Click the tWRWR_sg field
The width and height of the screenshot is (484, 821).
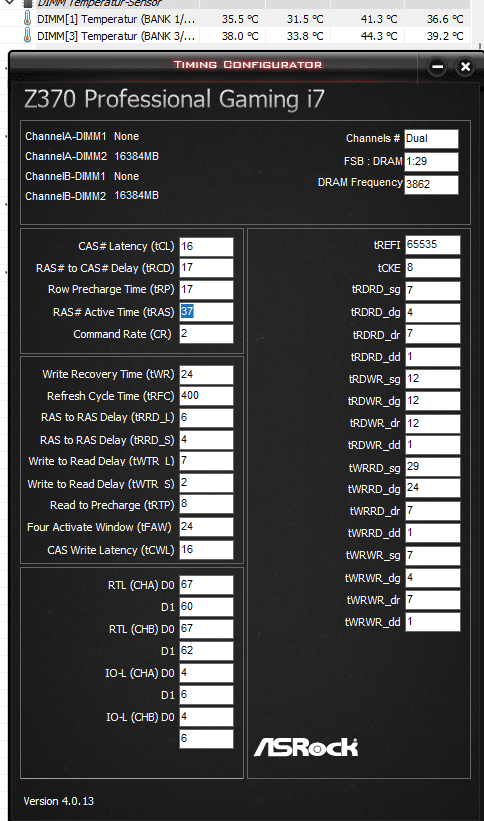(433, 555)
